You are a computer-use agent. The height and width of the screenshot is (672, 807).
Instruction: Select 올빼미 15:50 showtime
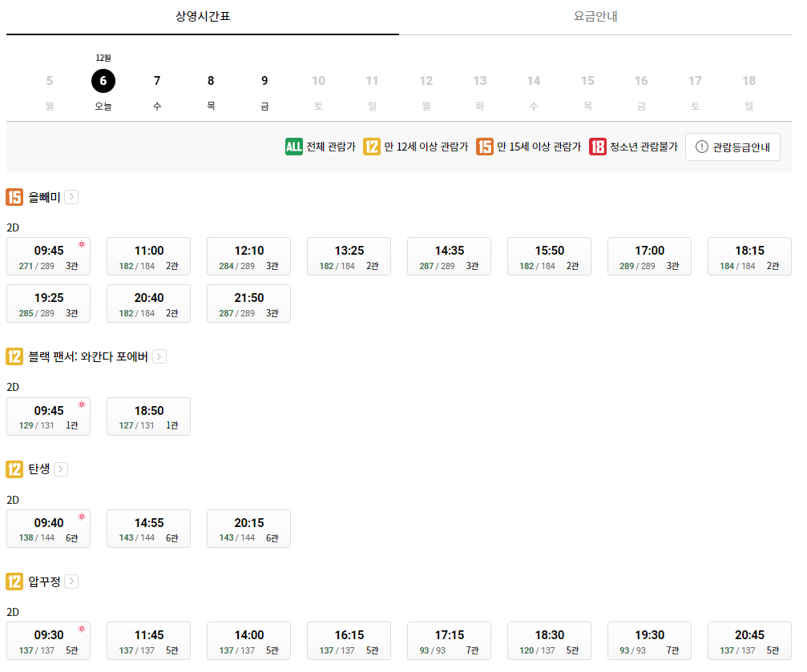click(x=549, y=256)
